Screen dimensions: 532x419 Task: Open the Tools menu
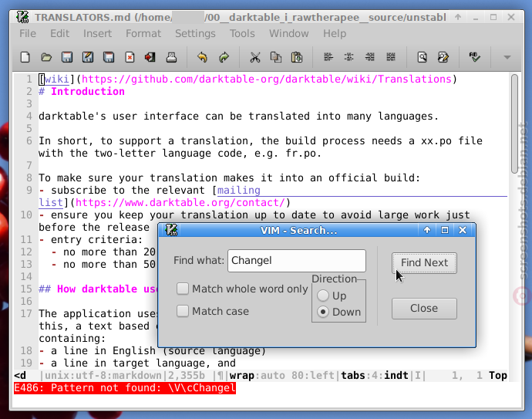click(242, 34)
